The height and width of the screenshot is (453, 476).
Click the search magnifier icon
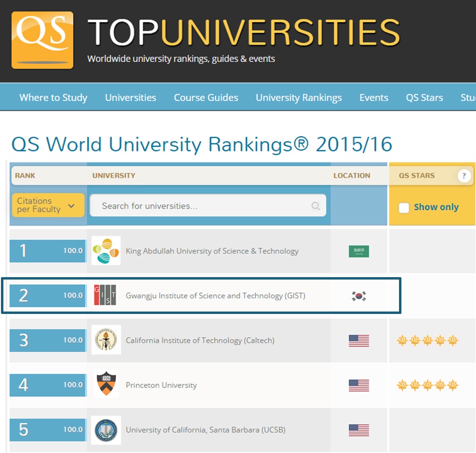(316, 206)
